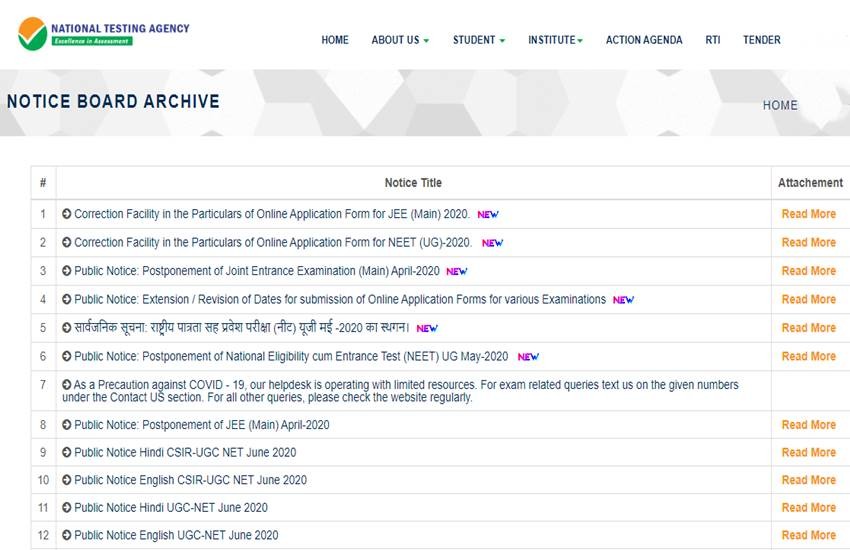Click arrow icon beside English UGC-NET June 2020 notice
The width and height of the screenshot is (850, 550).
pos(67,536)
